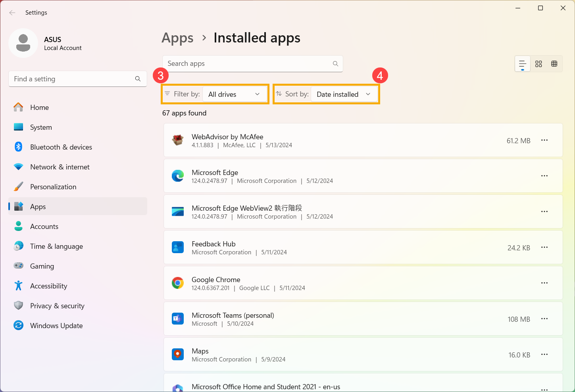Image resolution: width=575 pixels, height=392 pixels.
Task: Open System settings page
Action: [78, 127]
